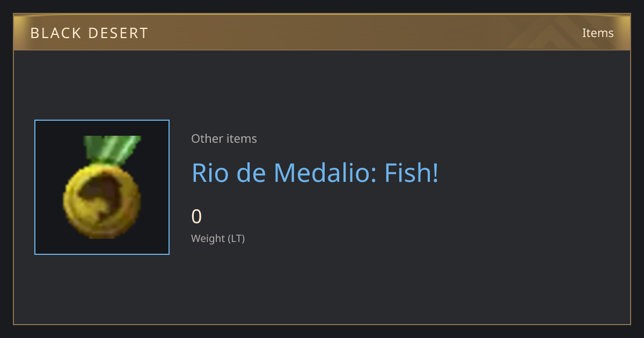Viewport: 644px width, 338px height.
Task: Click the gold fish medal icon
Action: coord(102,187)
